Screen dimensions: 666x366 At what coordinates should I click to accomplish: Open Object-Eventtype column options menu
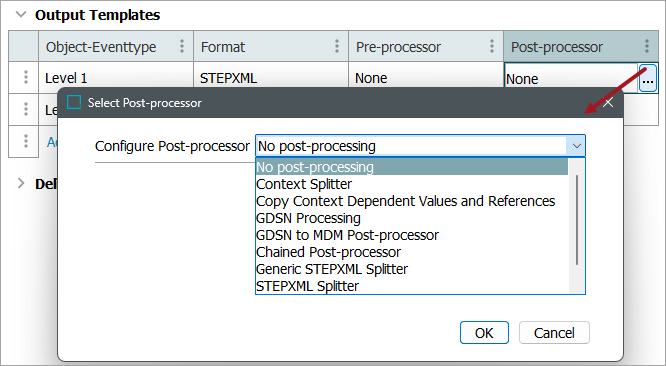(x=182, y=46)
